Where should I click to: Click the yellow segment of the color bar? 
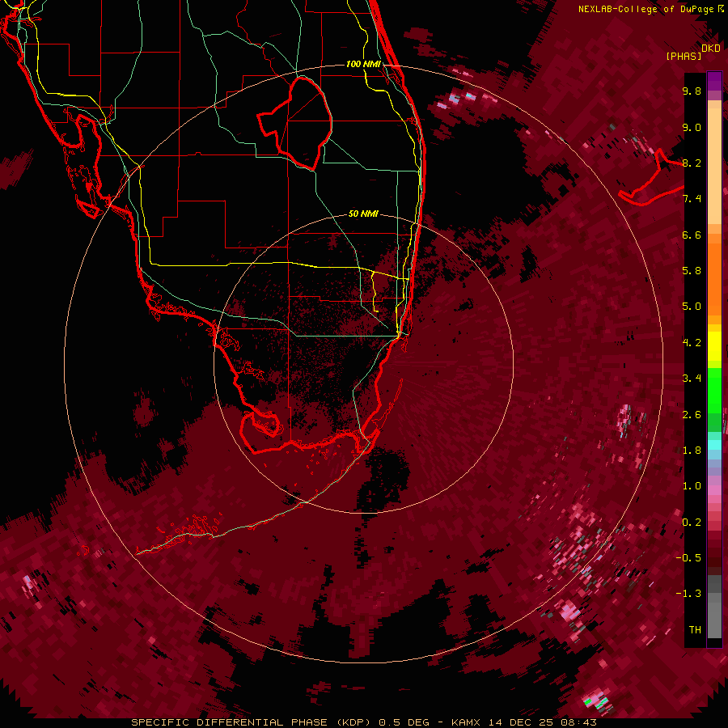(x=714, y=346)
